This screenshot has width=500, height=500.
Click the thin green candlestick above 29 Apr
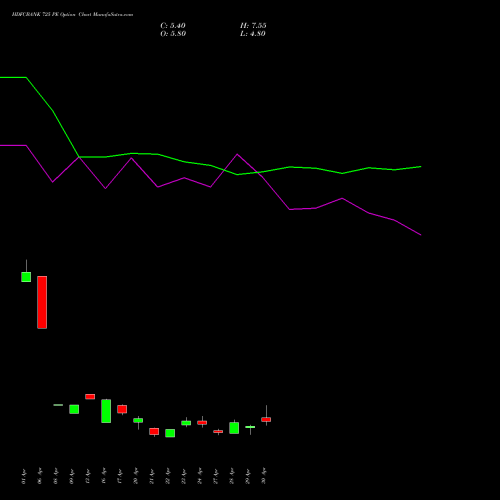(250, 427)
